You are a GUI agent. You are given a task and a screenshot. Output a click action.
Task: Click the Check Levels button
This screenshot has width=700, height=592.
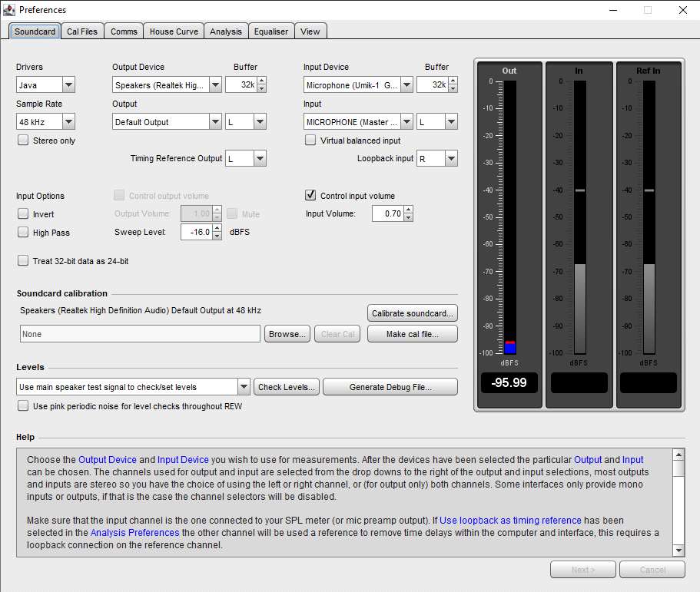[286, 387]
